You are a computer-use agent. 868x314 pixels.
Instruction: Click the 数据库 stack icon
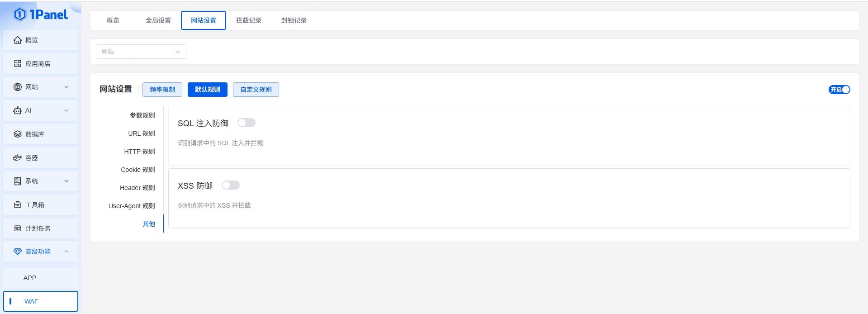tap(18, 134)
